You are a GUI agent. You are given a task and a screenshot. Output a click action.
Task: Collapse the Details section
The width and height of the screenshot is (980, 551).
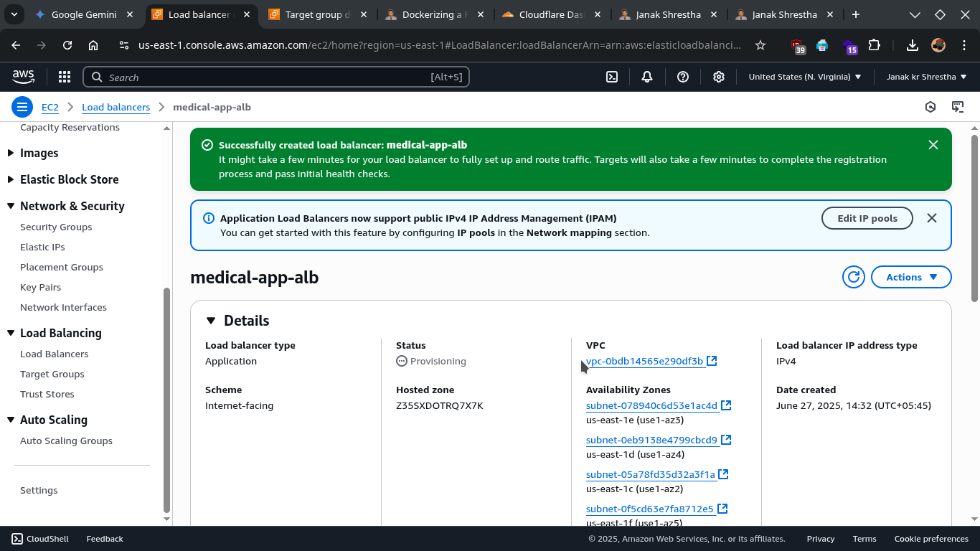211,321
